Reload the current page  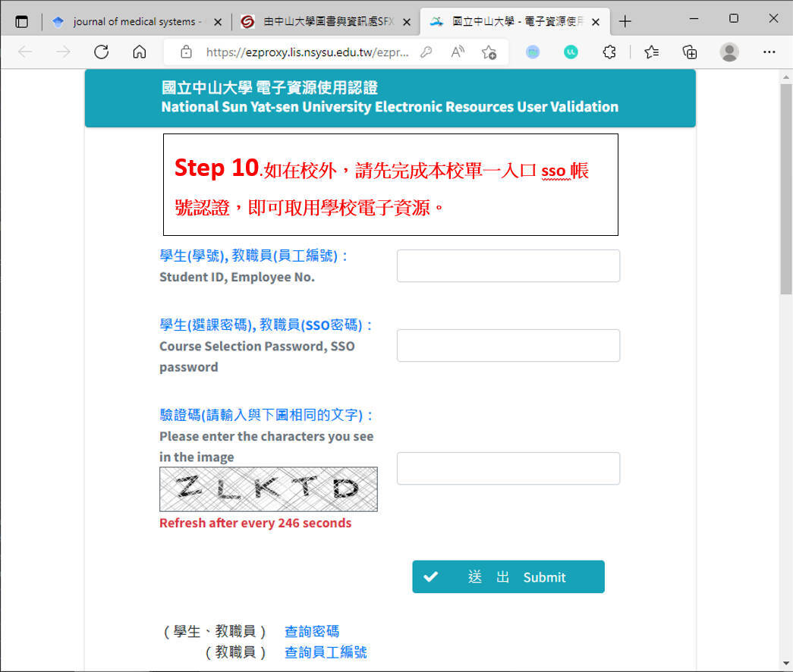101,52
